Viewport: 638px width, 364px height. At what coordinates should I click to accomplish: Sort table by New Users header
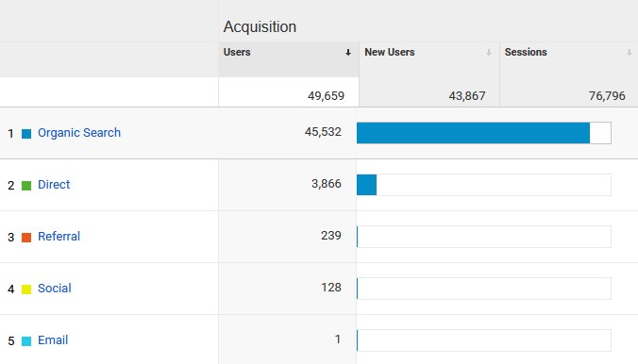click(390, 53)
